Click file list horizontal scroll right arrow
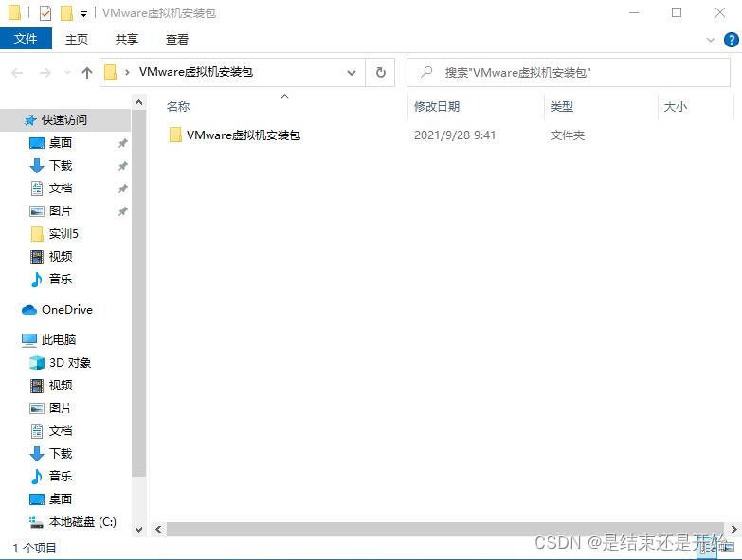Image resolution: width=742 pixels, height=560 pixels. tap(734, 530)
